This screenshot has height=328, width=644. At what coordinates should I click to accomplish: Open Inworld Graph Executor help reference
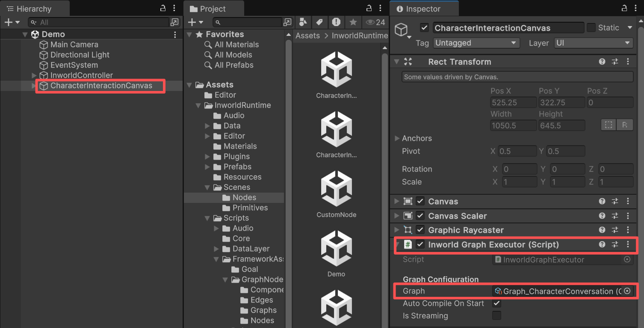(x=602, y=245)
